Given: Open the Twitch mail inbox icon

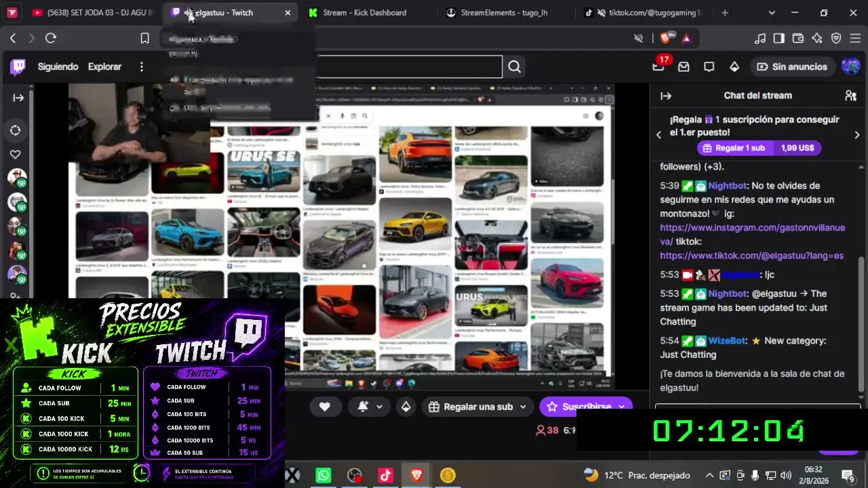Looking at the screenshot, I should click(684, 66).
